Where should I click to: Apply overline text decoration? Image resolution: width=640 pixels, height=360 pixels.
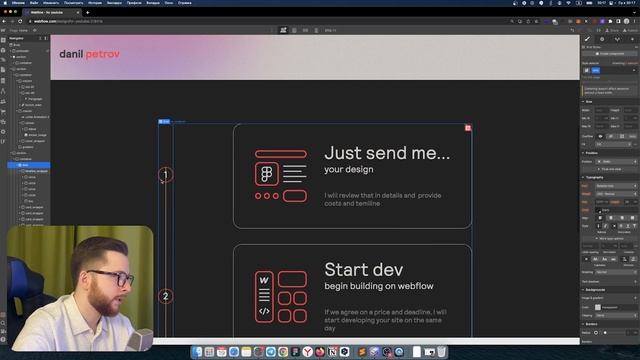634,226
